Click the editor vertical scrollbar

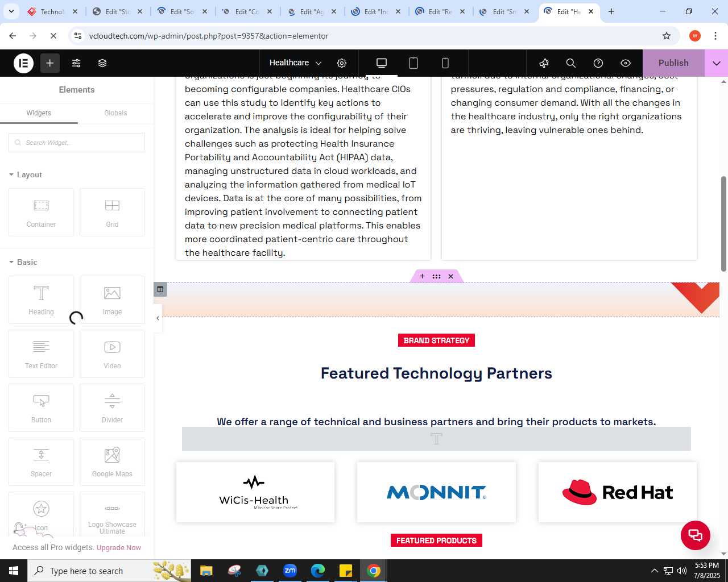[723, 225]
